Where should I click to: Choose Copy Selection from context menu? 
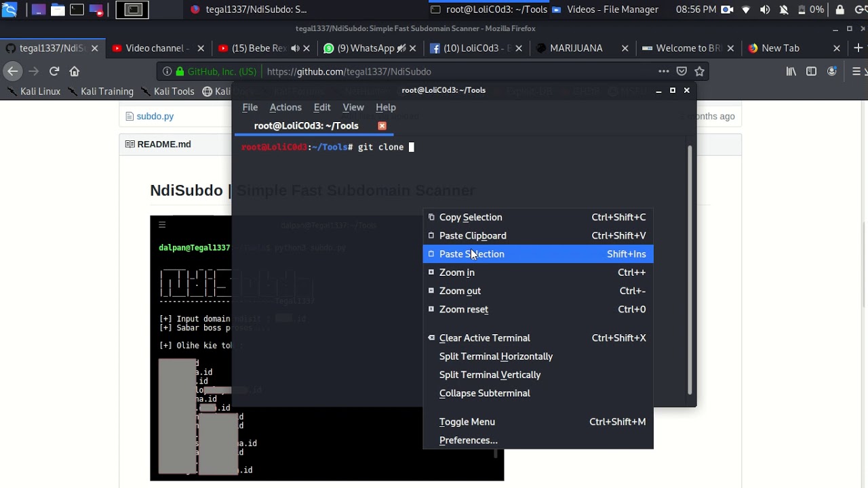[538, 217]
